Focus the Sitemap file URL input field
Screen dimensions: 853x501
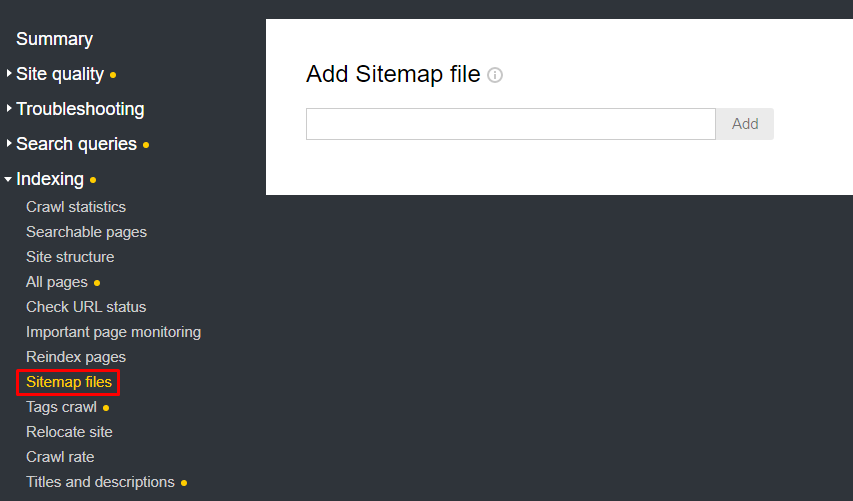[510, 124]
